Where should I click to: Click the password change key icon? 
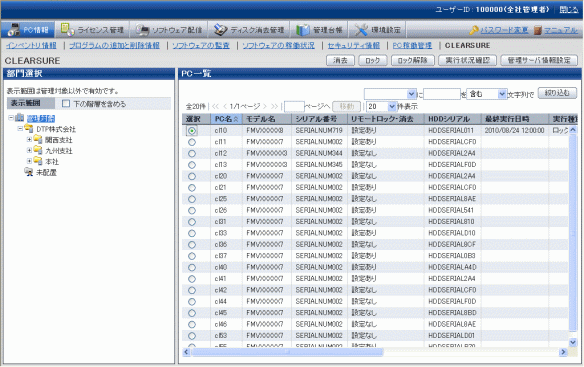coord(474,30)
